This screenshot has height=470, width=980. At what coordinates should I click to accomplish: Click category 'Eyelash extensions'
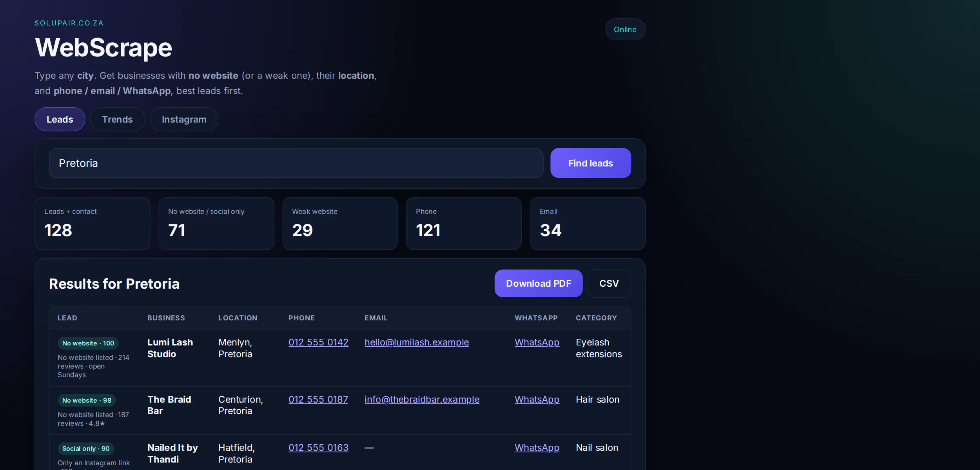599,348
